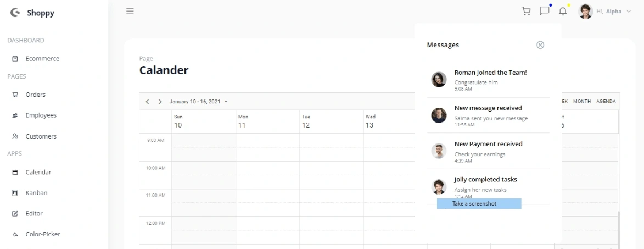Open the chat messages icon
The width and height of the screenshot is (644, 249).
tap(545, 11)
